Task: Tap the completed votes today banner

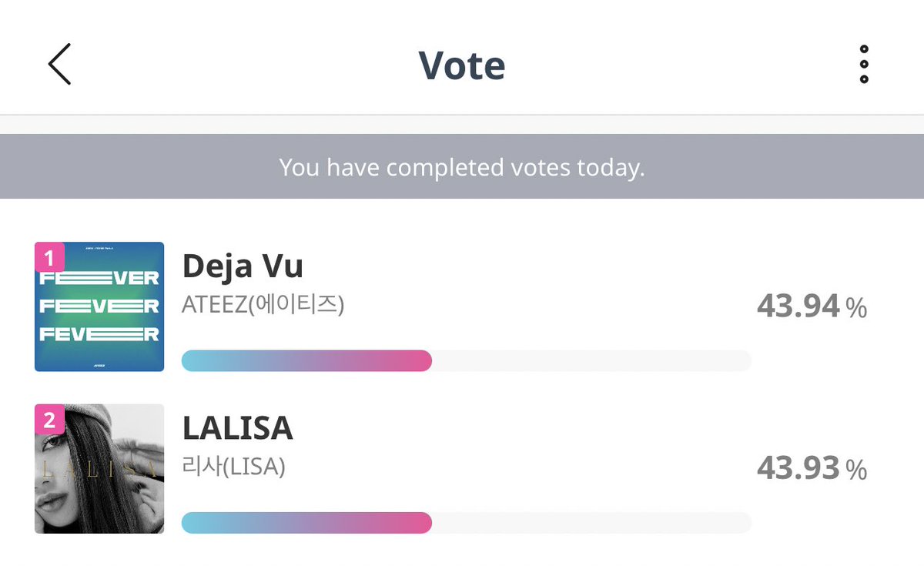Action: click(x=462, y=166)
